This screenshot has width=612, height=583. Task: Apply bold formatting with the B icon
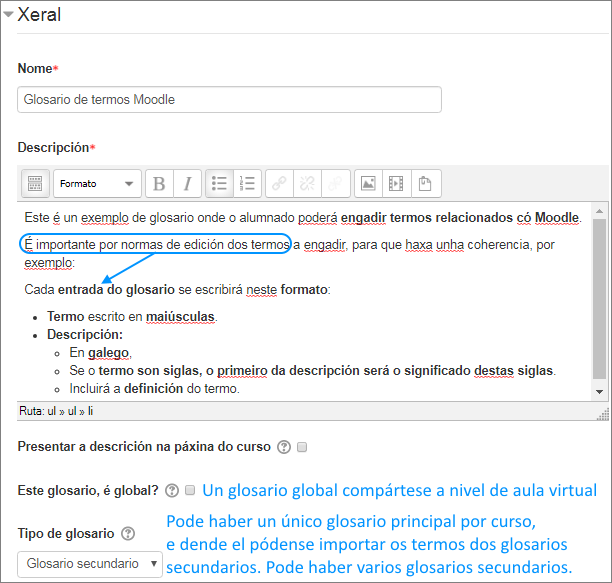pyautogui.click(x=159, y=183)
